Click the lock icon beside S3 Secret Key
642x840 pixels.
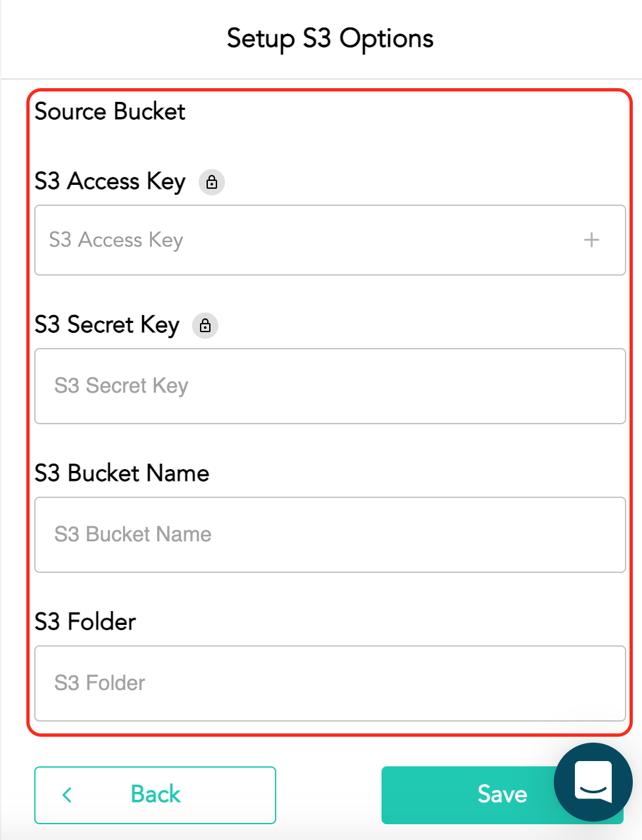pos(205,326)
